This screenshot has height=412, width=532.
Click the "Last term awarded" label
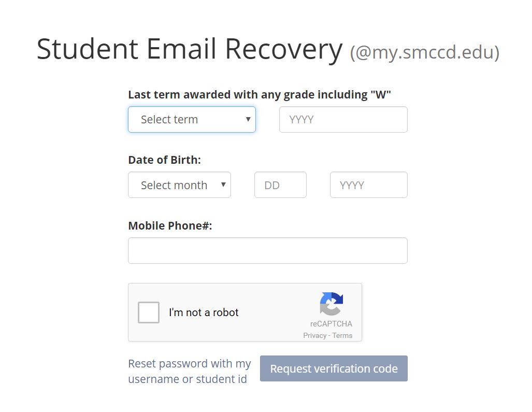260,94
